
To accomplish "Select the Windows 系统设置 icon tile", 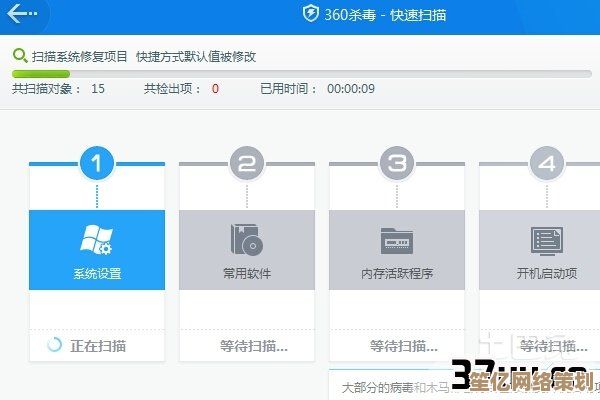I will [x=97, y=240].
